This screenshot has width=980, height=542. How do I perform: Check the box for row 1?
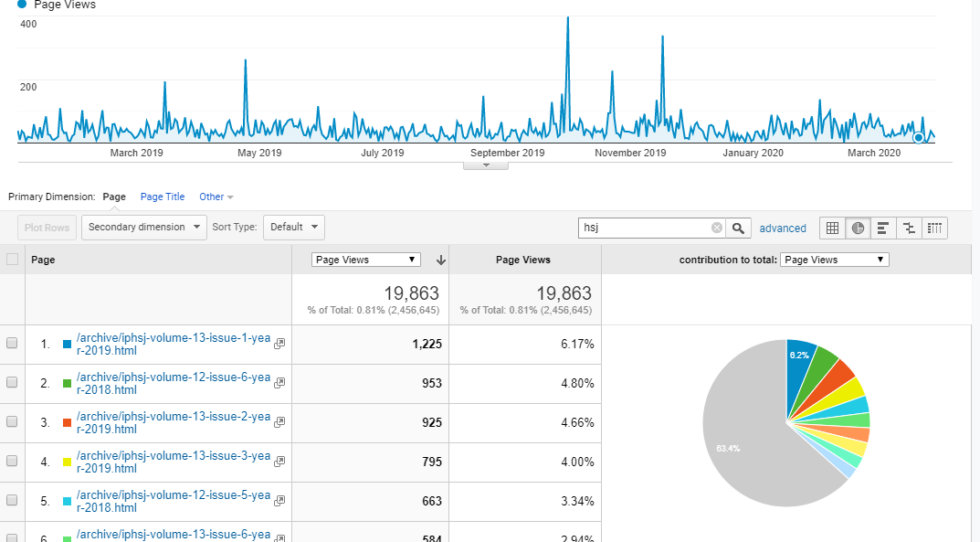point(12,344)
